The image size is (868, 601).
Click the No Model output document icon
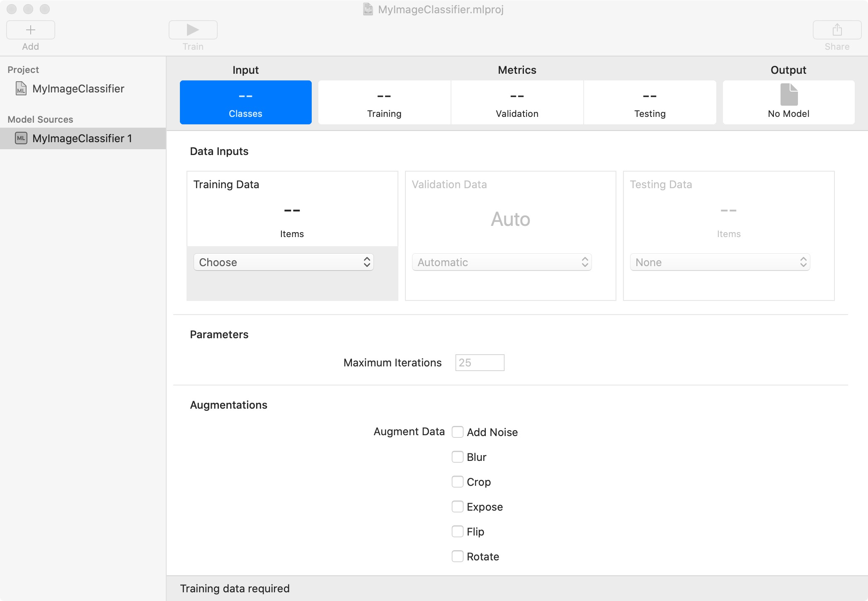788,95
